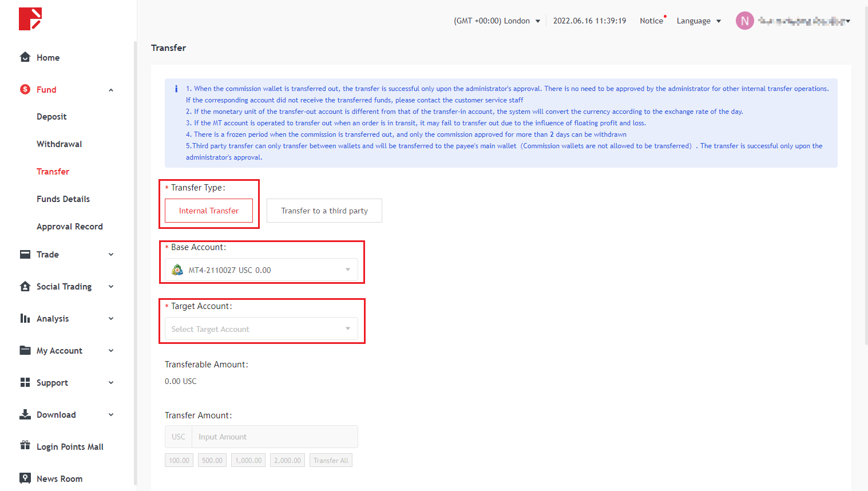Viewport: 868px width, 491px height.
Task: Click the Trade card icon in sidebar
Action: tap(25, 254)
